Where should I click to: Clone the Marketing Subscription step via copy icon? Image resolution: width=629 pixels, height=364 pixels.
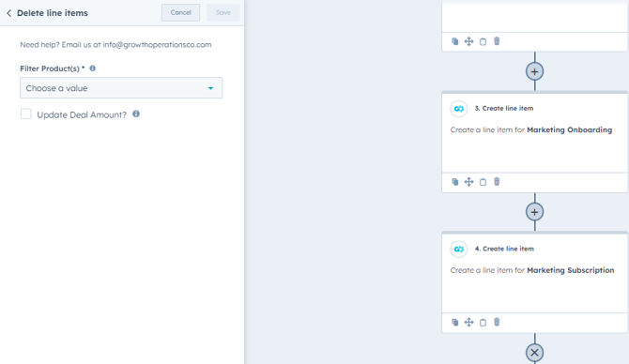[x=455, y=323]
